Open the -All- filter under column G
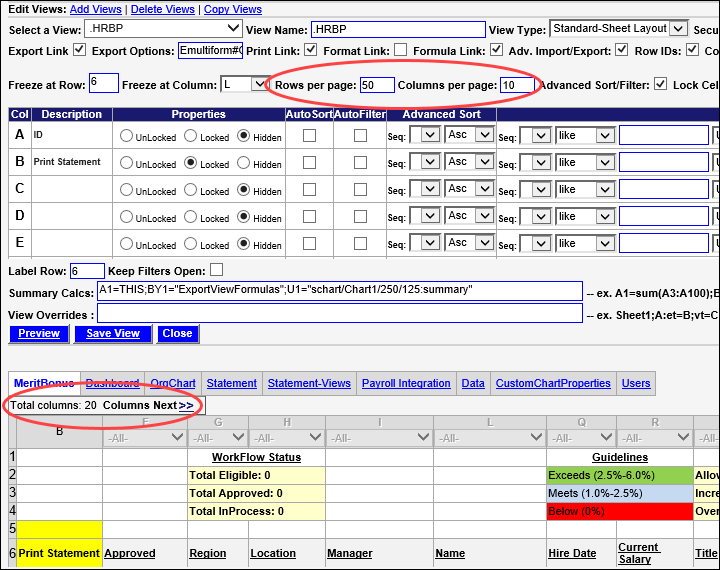 [215, 437]
